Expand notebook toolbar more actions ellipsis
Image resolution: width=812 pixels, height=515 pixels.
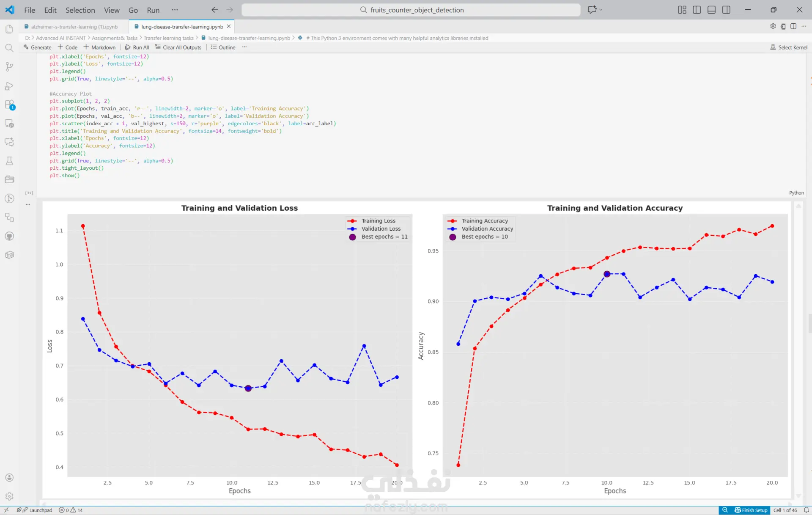(244, 47)
